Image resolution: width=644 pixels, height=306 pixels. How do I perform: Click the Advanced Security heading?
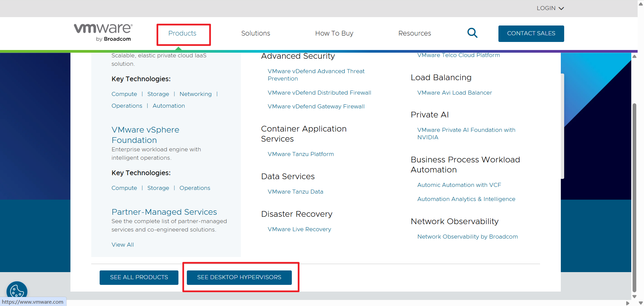[298, 56]
